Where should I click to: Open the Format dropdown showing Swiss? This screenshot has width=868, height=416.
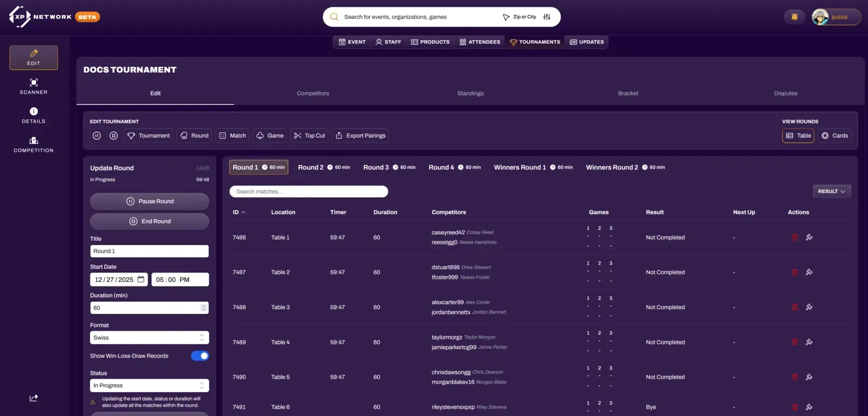tap(149, 338)
